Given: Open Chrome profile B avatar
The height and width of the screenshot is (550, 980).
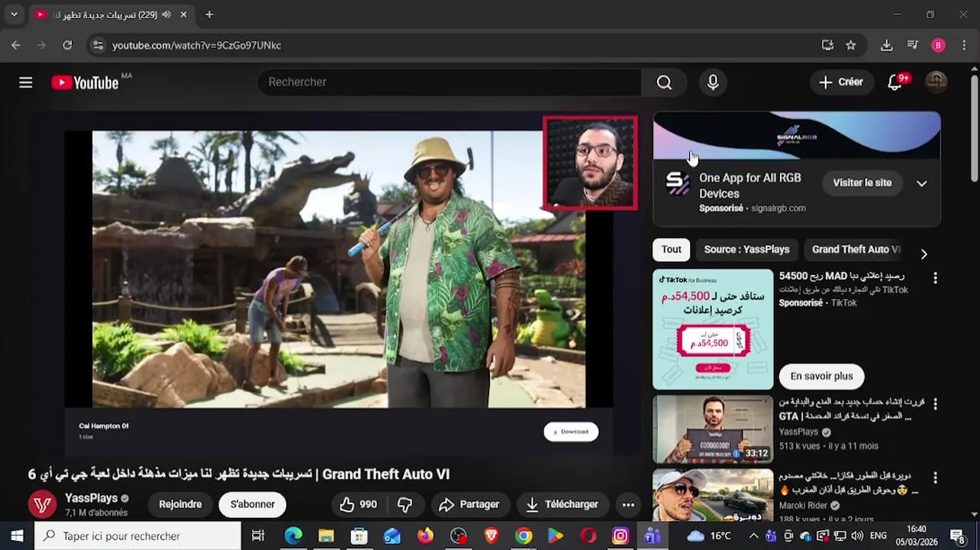Looking at the screenshot, I should (x=939, y=45).
